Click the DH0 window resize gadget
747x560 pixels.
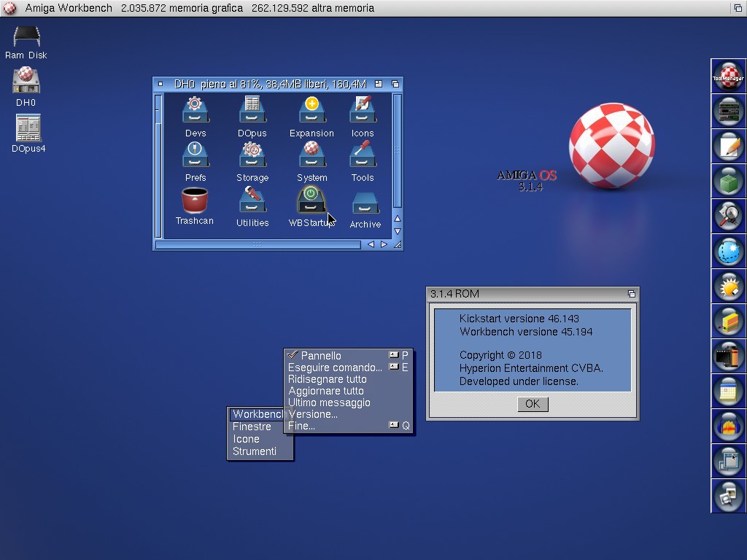tap(398, 244)
